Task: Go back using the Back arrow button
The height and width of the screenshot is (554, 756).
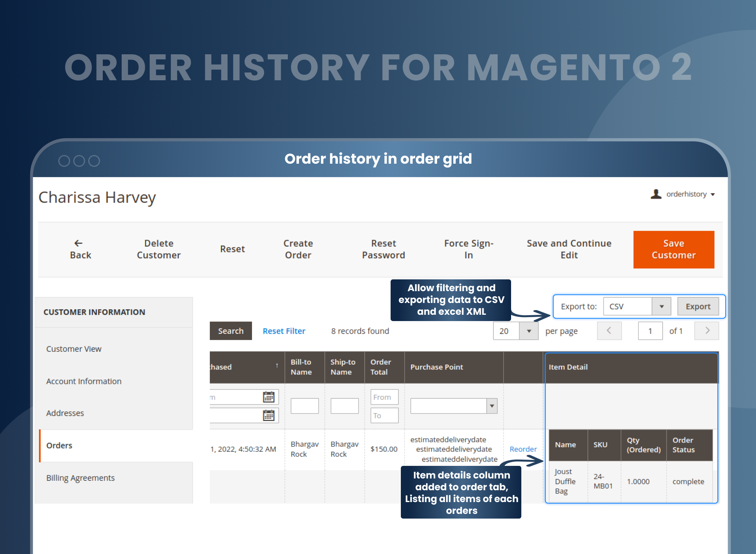Action: [80, 249]
